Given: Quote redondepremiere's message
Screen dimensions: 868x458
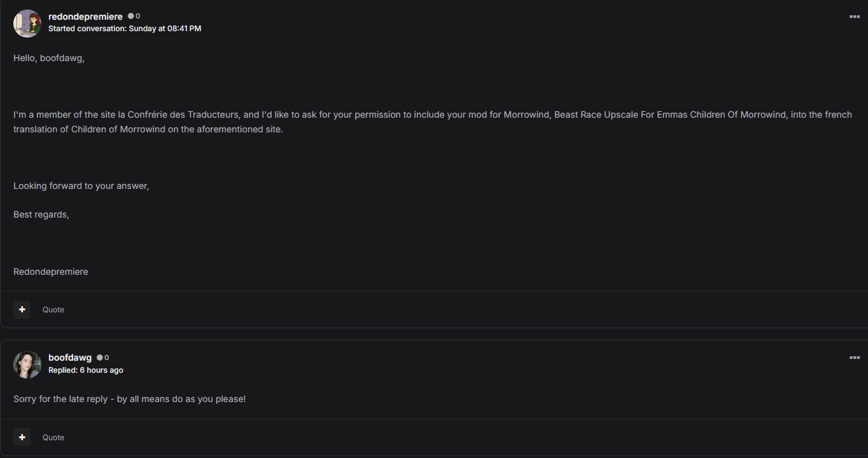Looking at the screenshot, I should click(x=53, y=310).
